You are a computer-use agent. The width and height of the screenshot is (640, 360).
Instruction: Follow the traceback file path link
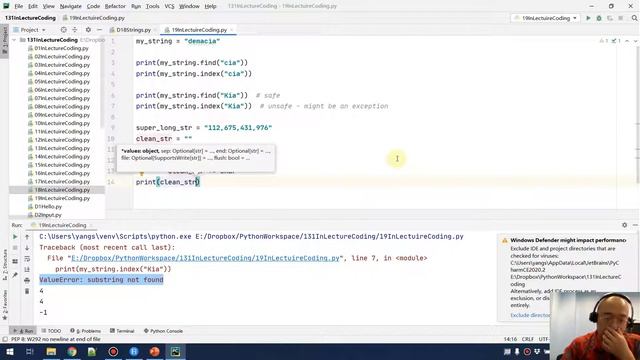click(x=205, y=258)
